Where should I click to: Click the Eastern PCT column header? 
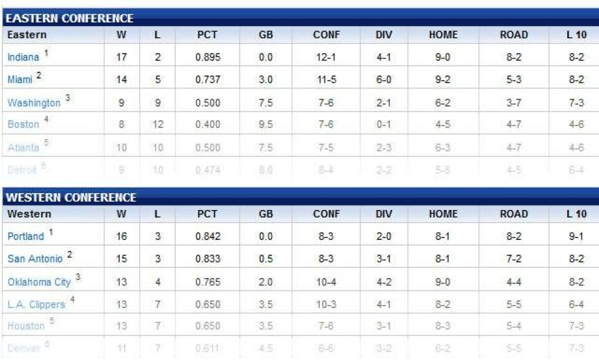[207, 35]
